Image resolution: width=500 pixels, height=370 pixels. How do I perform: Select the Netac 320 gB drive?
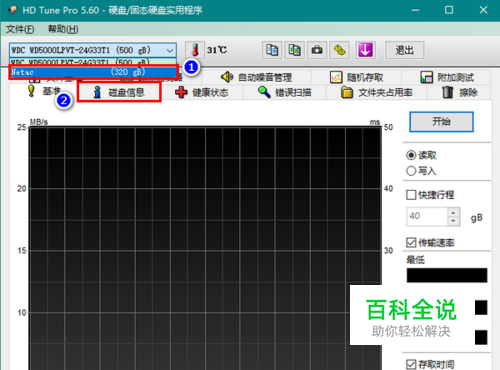click(x=93, y=72)
